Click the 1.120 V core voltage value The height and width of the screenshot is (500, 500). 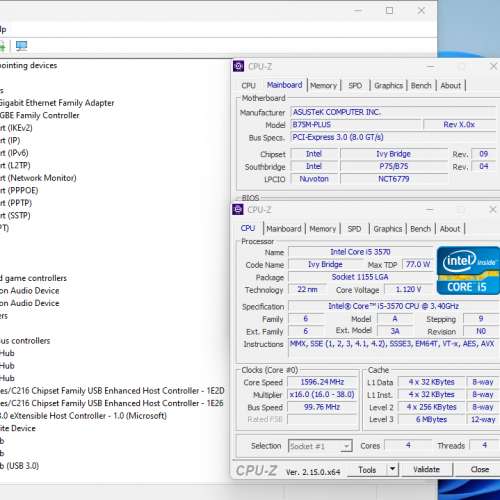(409, 290)
